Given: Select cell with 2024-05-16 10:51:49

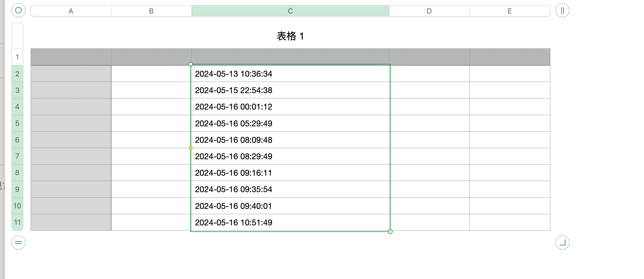Looking at the screenshot, I should 290,222.
